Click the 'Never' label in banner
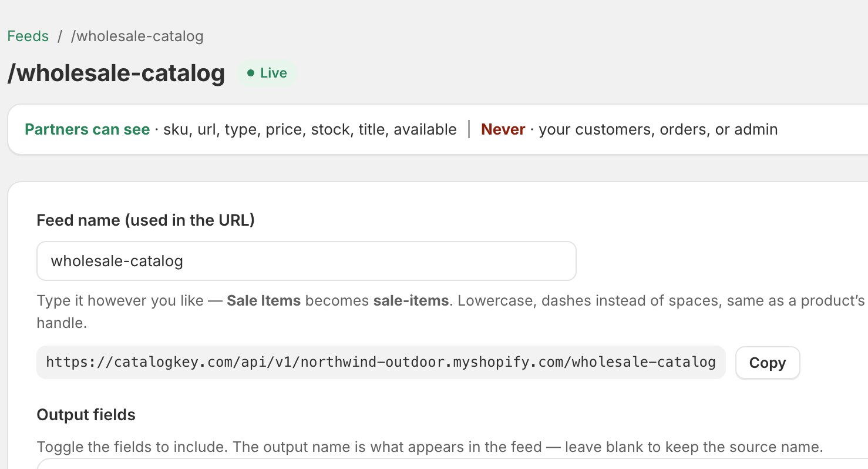The image size is (868, 469). [x=503, y=129]
